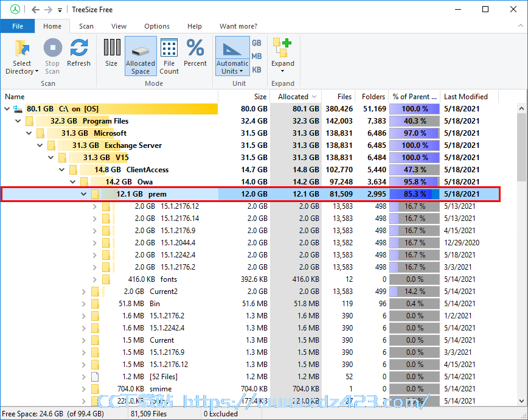
Task: Expand the Current2 folder
Action: click(83, 292)
